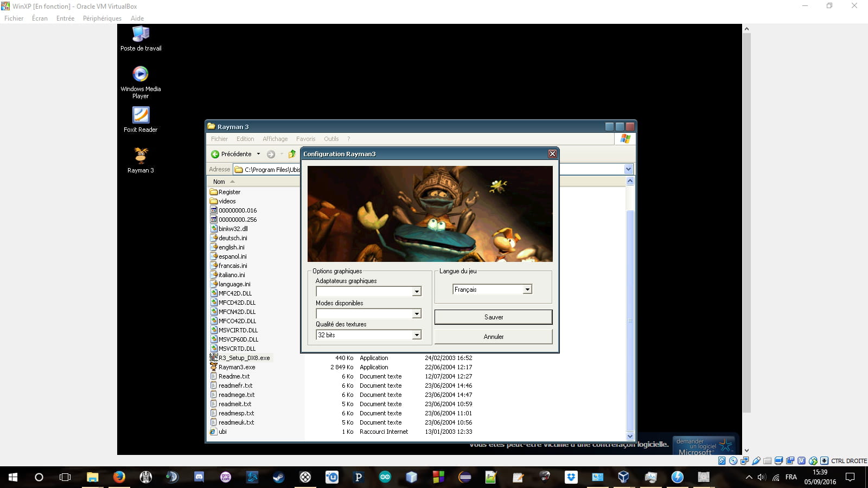Click FRA keyboard language indicator
The height and width of the screenshot is (488, 868).
791,477
